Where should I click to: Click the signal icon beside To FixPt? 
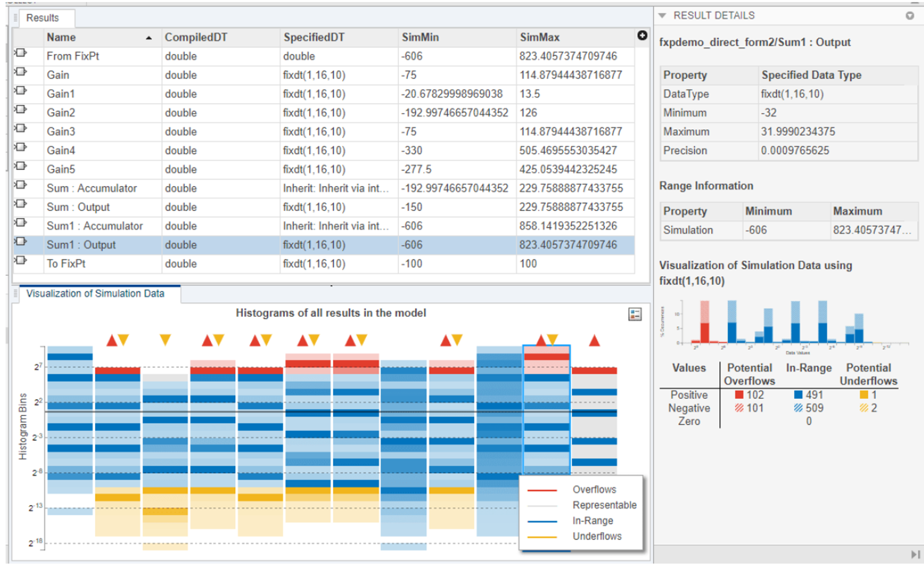(20, 261)
